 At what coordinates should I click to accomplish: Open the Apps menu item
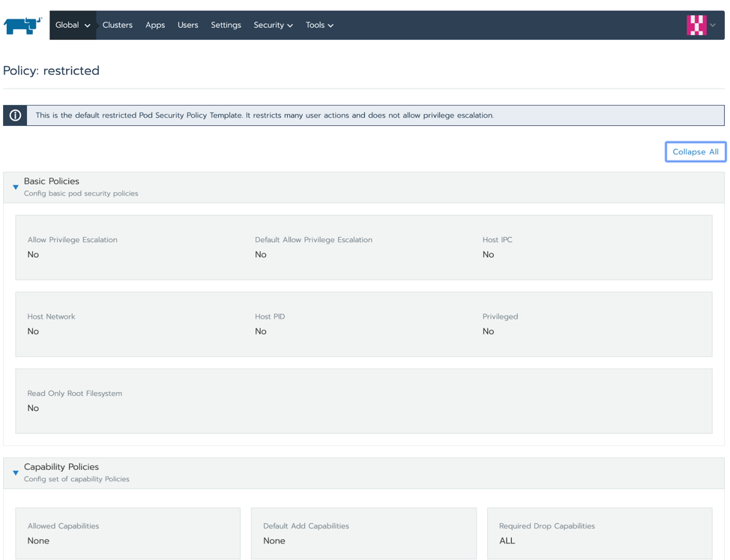pos(155,25)
